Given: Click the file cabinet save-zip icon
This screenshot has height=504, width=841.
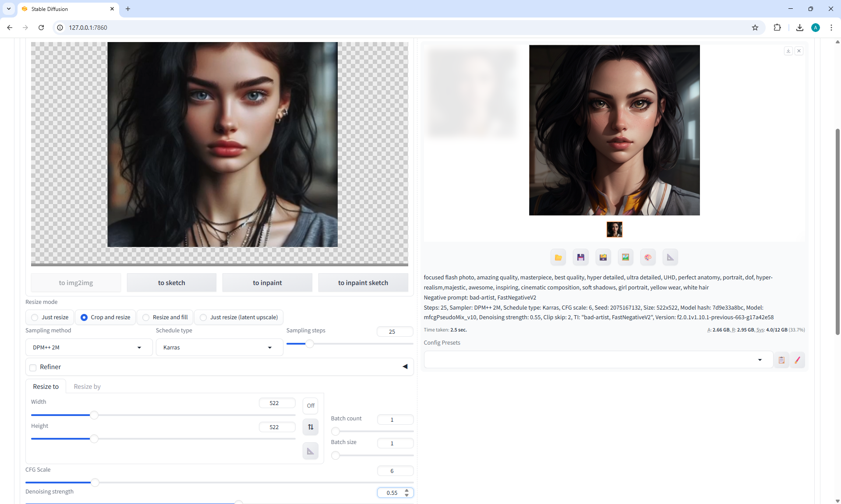Looking at the screenshot, I should (x=603, y=257).
